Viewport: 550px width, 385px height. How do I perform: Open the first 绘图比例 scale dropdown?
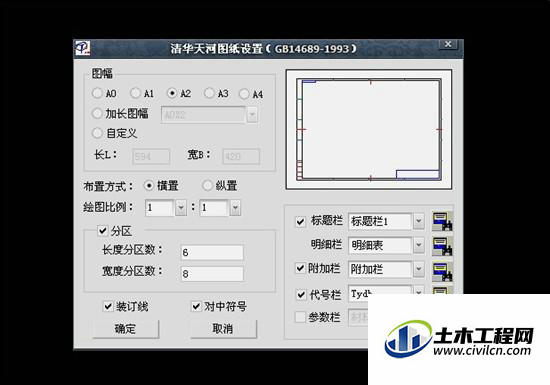(181, 208)
